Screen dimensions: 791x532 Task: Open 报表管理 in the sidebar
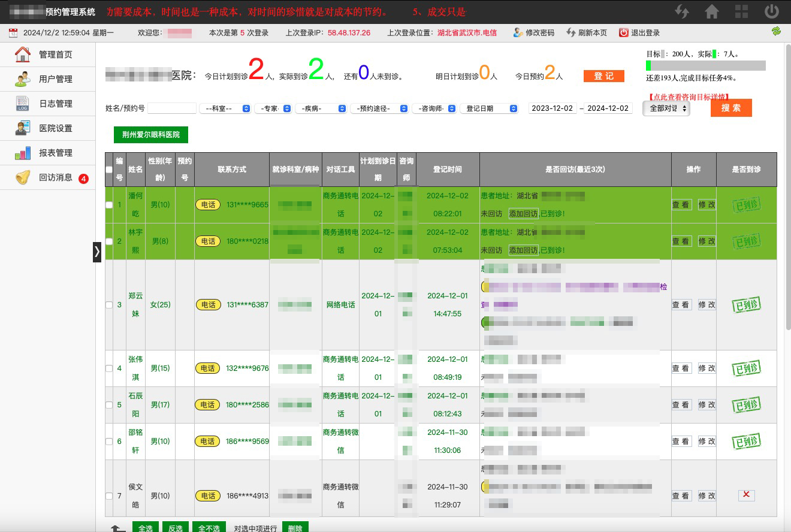(48, 153)
